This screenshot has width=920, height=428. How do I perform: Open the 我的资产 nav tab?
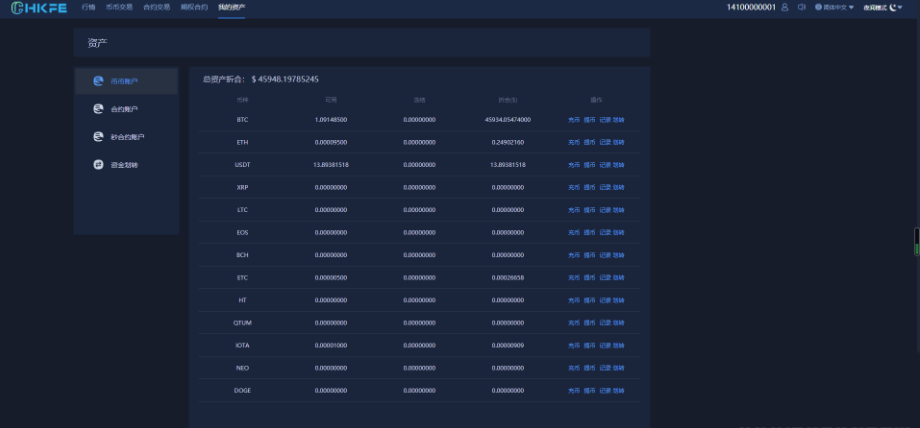[232, 7]
